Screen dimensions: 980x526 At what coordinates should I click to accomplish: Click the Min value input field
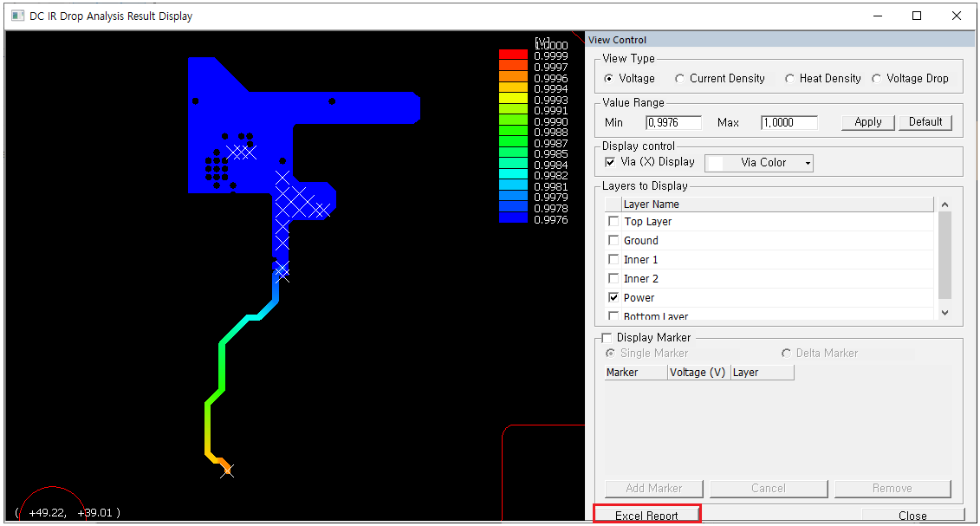[x=673, y=123]
